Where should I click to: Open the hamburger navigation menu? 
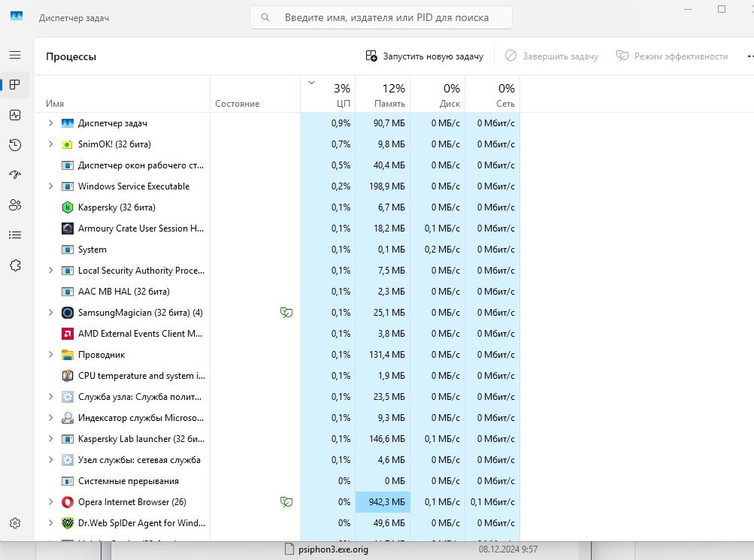click(15, 55)
